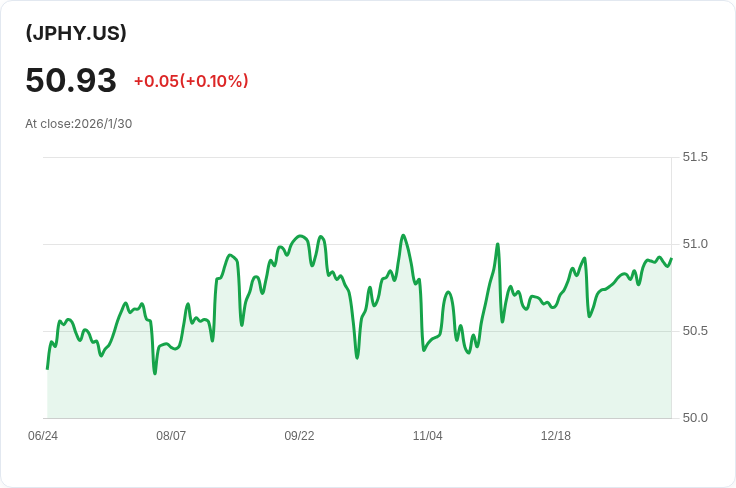
Task: Click the 51.0 y-axis price label
Action: [695, 244]
